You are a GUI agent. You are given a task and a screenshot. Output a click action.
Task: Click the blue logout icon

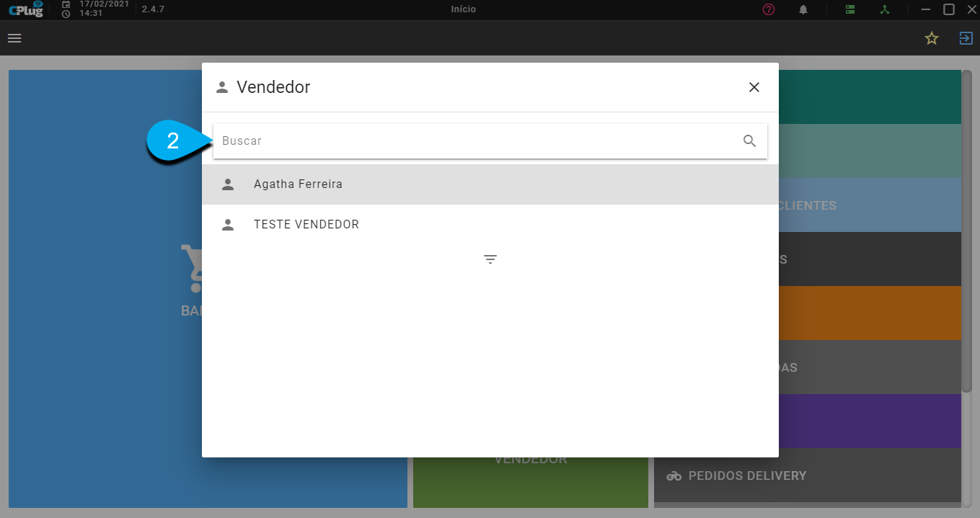pyautogui.click(x=966, y=38)
